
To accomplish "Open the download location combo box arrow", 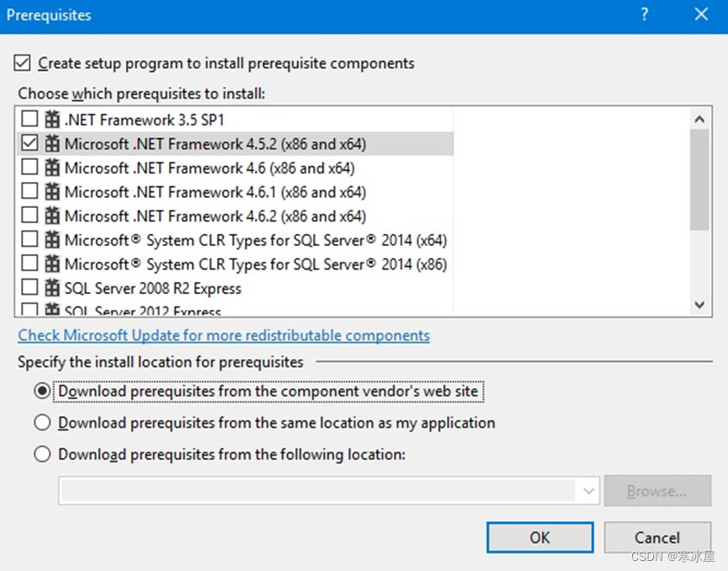I will pos(588,491).
